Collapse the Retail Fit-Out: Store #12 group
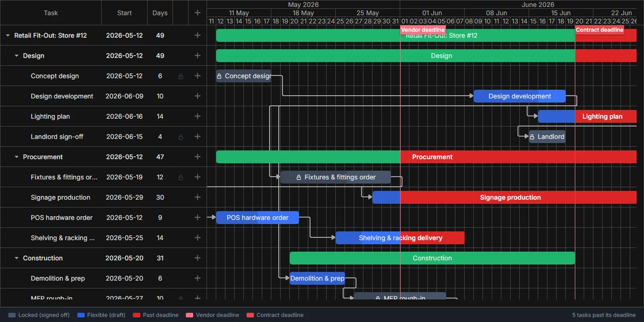The image size is (644, 322). [x=8, y=35]
